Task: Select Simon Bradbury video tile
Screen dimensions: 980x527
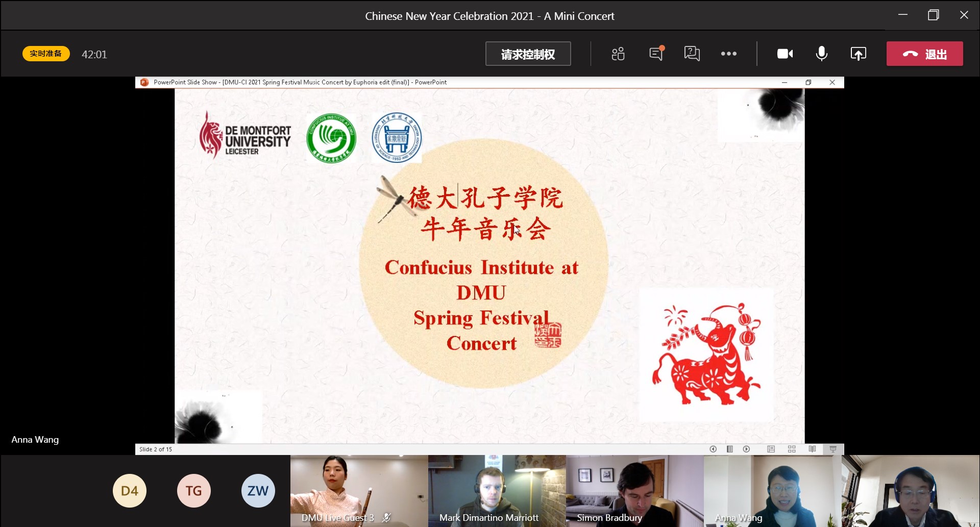Action: 635,491
